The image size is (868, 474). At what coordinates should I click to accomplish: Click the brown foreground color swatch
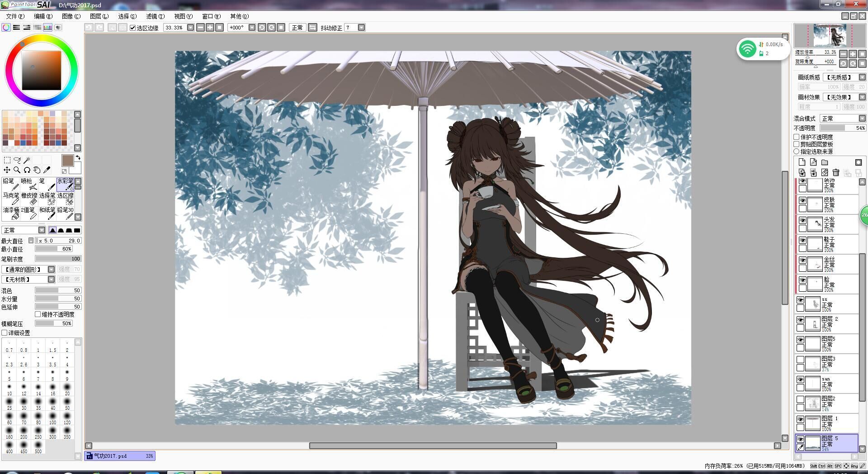[x=67, y=161]
